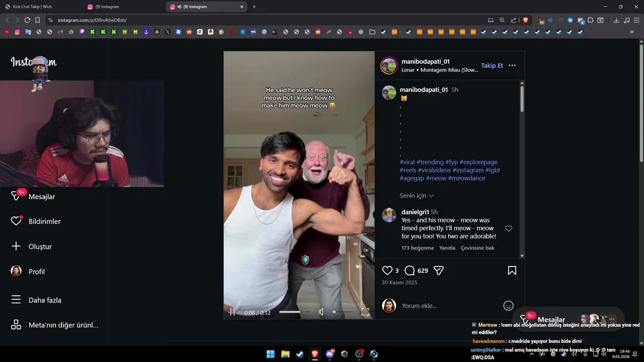Viewport: 644px width, 362px height.
Task: Open Windows Start menu
Action: [271, 354]
